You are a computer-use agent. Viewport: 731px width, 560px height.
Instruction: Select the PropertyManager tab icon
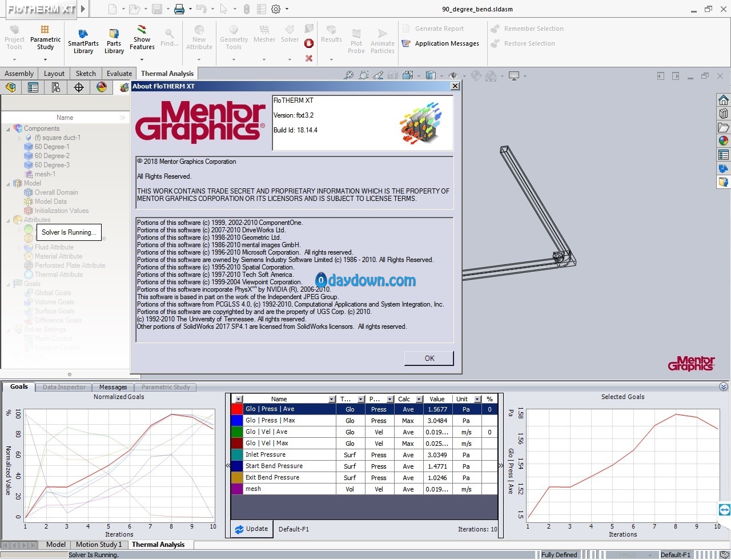33,87
